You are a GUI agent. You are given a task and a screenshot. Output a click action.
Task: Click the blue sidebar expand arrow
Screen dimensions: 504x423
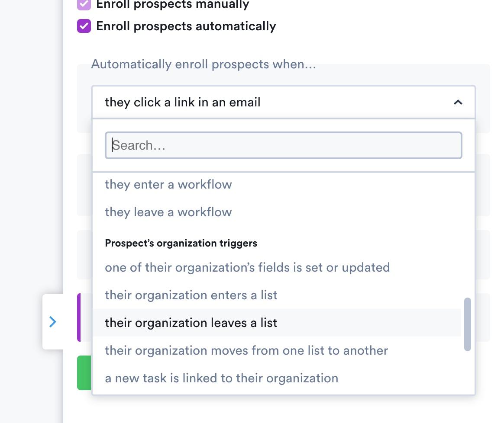click(53, 321)
